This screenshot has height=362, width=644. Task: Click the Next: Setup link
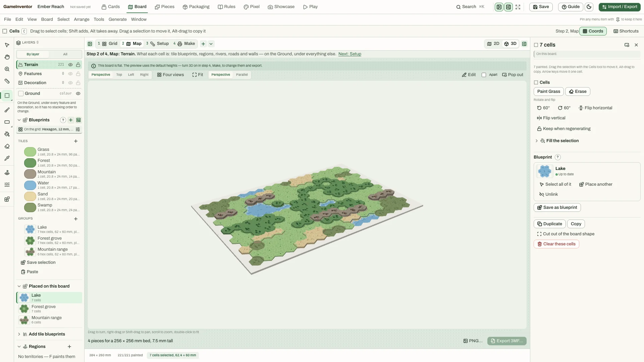click(350, 54)
